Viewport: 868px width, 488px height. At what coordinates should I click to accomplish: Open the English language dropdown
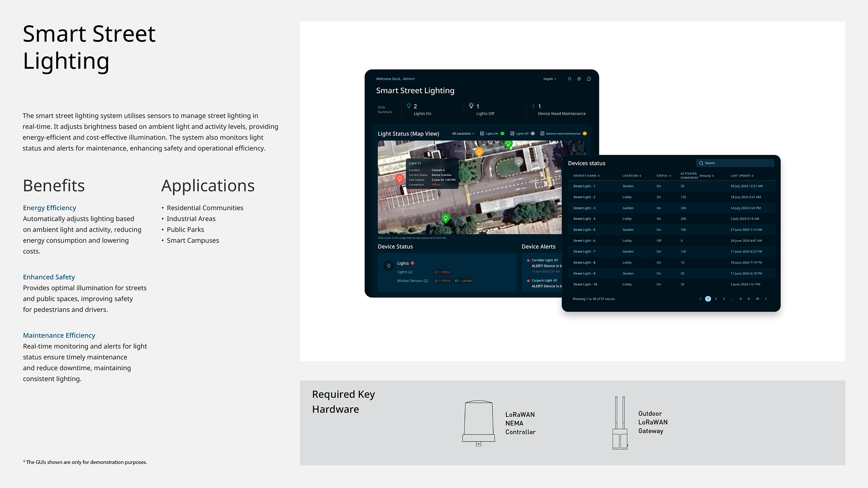[550, 79]
